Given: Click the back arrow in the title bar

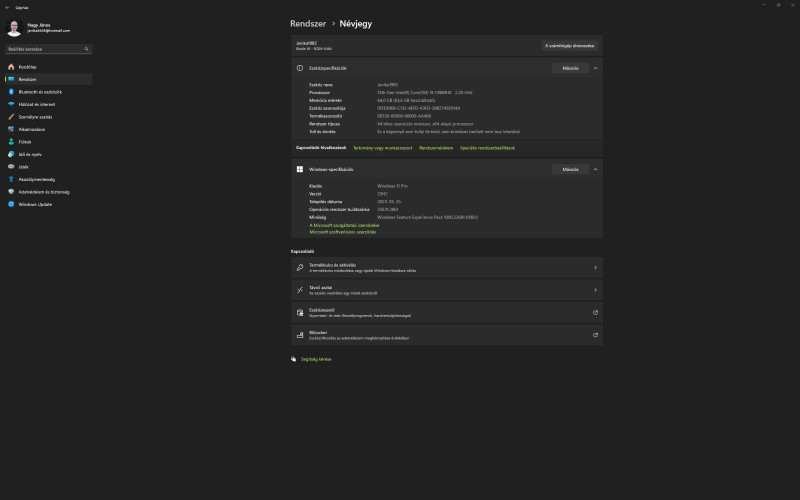Looking at the screenshot, I should click(x=7, y=8).
